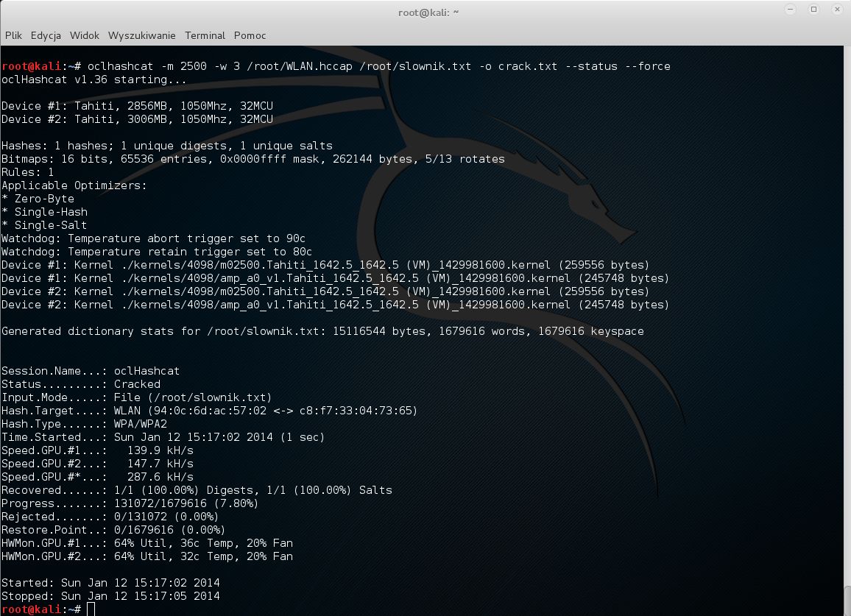This screenshot has width=851, height=616.
Task: Click the 'Restore.Point' line
Action: tap(113, 530)
